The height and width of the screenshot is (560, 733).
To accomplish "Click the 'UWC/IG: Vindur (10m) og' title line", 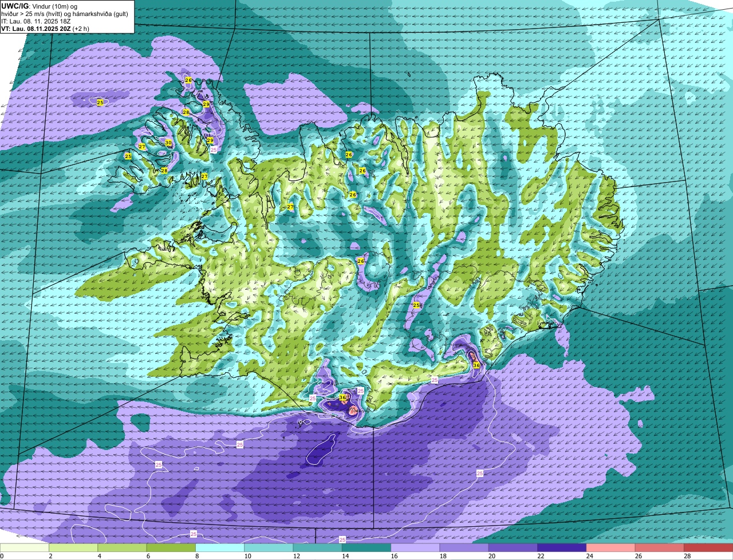I will (x=39, y=6).
